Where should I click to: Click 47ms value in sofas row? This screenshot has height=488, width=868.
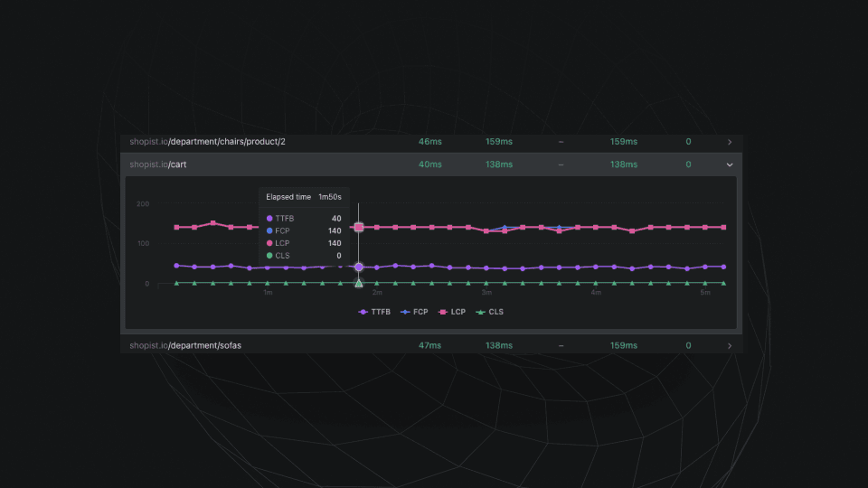[x=430, y=345]
